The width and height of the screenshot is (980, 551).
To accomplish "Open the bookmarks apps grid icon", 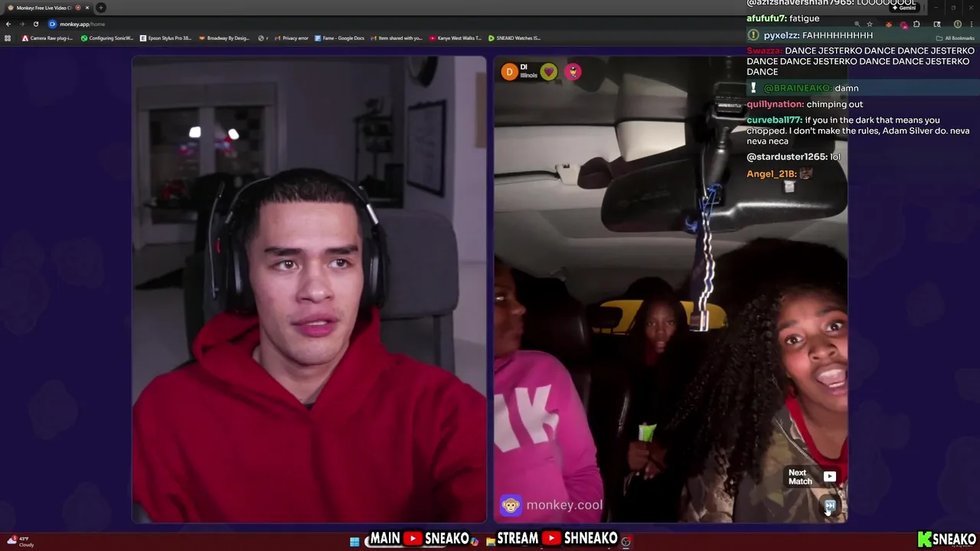I will point(8,37).
